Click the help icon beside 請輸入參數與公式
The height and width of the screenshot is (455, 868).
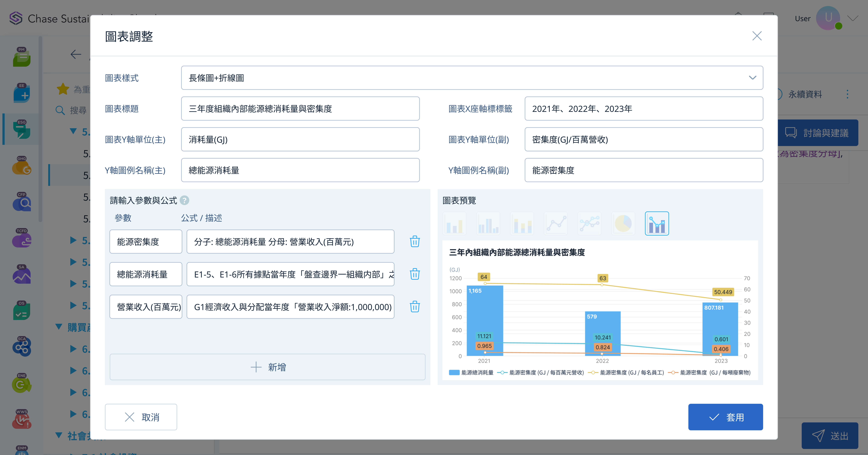pyautogui.click(x=184, y=200)
